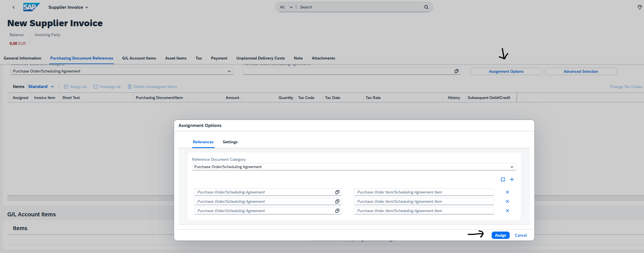The image size is (644, 253).
Task: Click the dialog's export/clear square-arrow icon
Action: [503, 179]
